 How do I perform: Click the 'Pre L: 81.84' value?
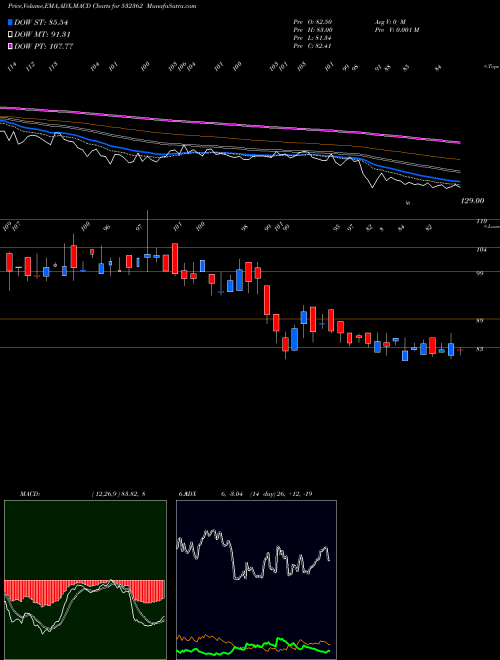[313, 38]
